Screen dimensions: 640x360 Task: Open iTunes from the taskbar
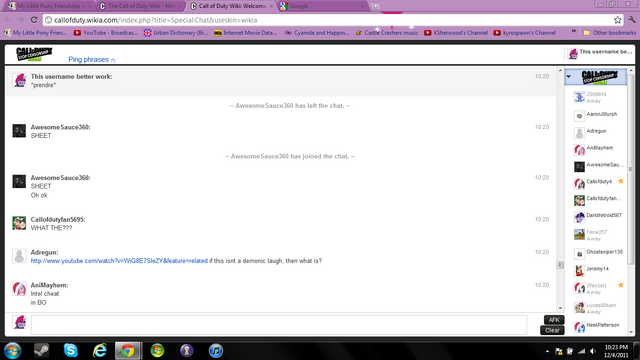coord(216,351)
